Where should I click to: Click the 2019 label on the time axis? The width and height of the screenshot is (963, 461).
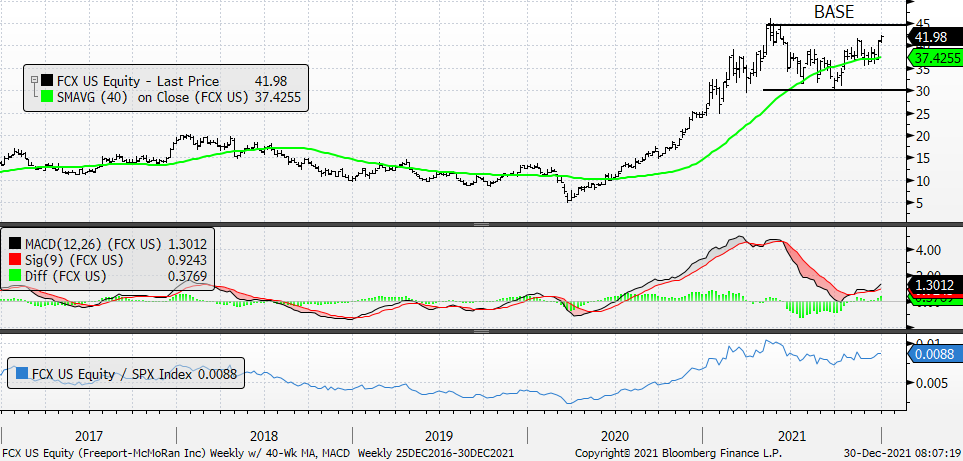point(440,436)
